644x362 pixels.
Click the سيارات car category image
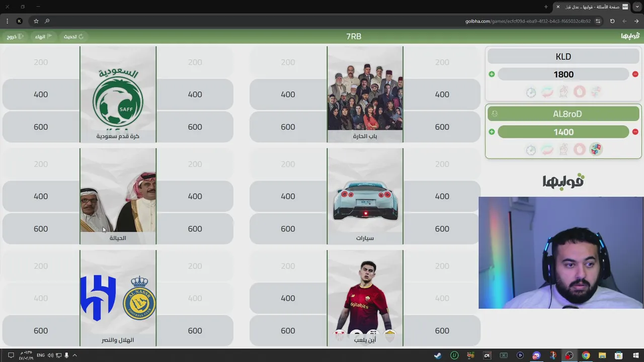click(365, 197)
